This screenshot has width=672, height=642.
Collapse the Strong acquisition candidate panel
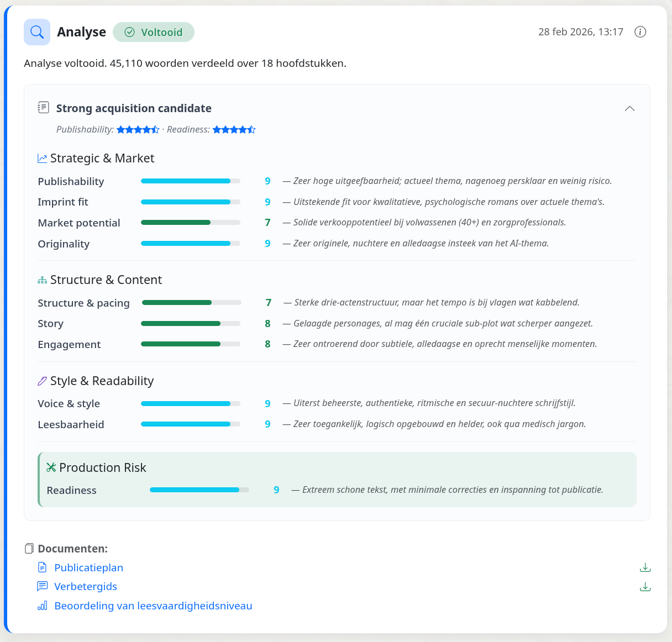629,108
